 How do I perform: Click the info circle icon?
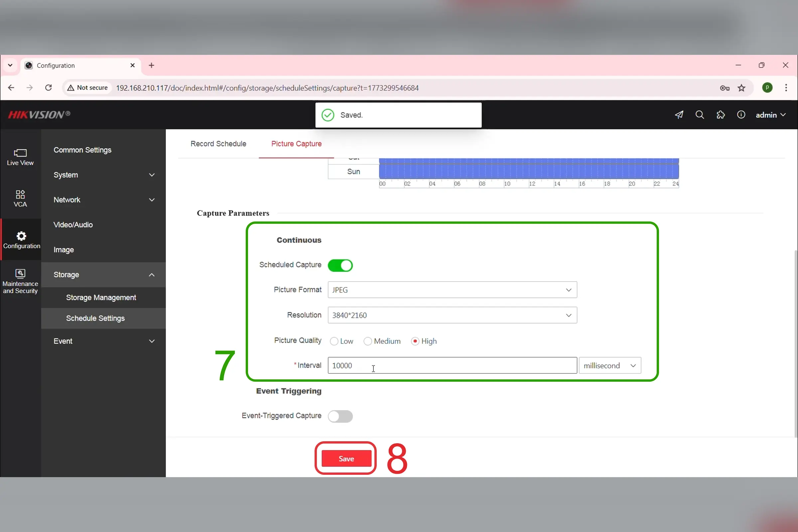[741, 115]
